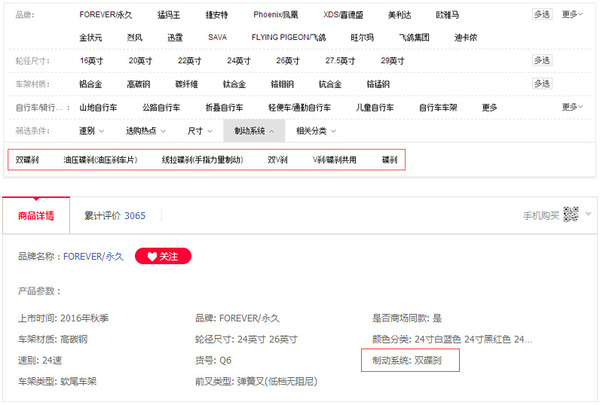
Task: Open the 速别 filter dropdown
Action: pyautogui.click(x=91, y=131)
